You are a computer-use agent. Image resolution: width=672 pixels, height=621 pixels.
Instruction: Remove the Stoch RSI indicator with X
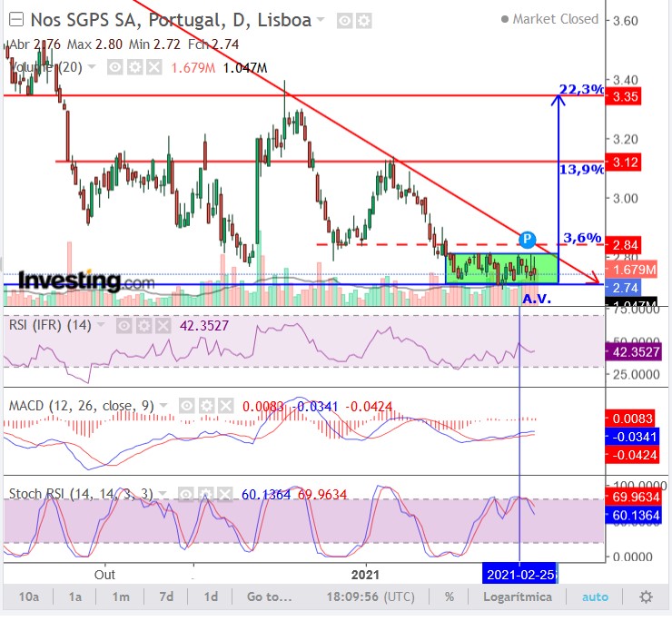coord(224,495)
